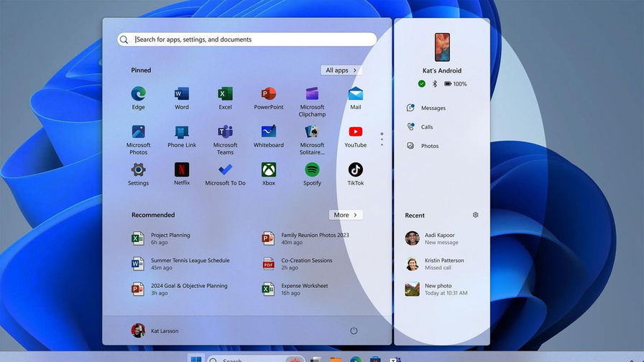Open Microsoft Edge from pinned apps
The width and height of the screenshot is (644, 362).
pos(138,94)
